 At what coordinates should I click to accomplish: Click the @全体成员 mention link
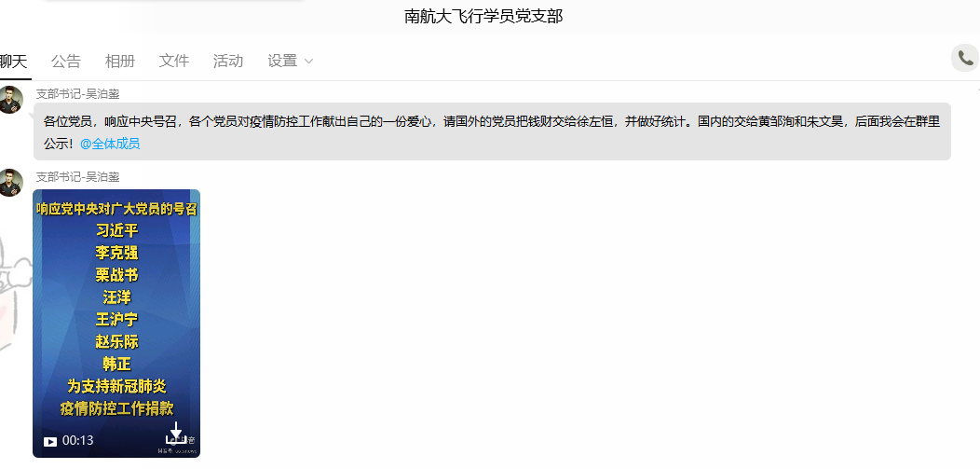(x=110, y=145)
